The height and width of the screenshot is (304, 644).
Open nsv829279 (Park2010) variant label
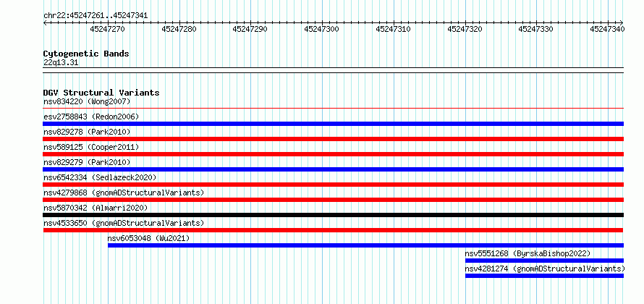click(87, 162)
